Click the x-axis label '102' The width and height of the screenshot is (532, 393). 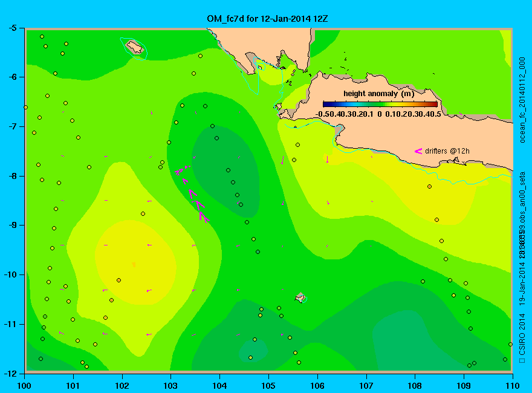tap(122, 386)
